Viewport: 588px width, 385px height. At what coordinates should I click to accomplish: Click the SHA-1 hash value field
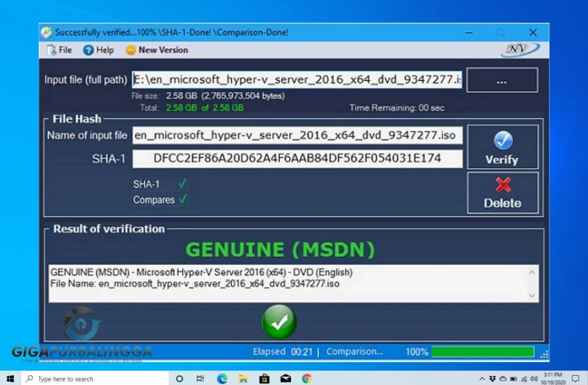tap(297, 159)
